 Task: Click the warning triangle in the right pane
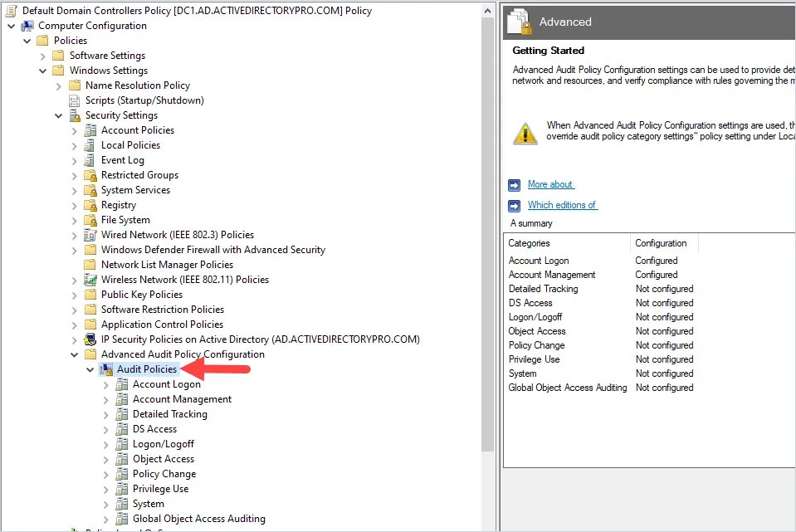tap(525, 132)
